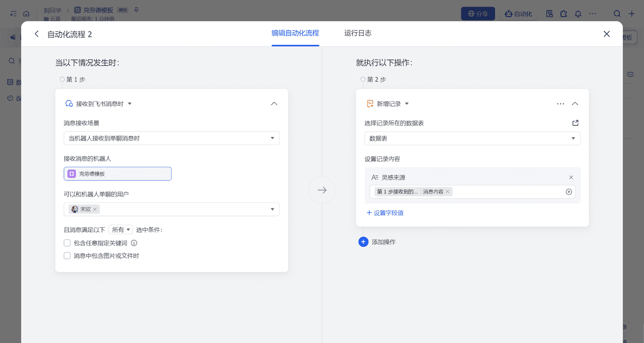Image resolution: width=644 pixels, height=343 pixels.
Task: Expand the 数据表 table selector
Action: [472, 139]
